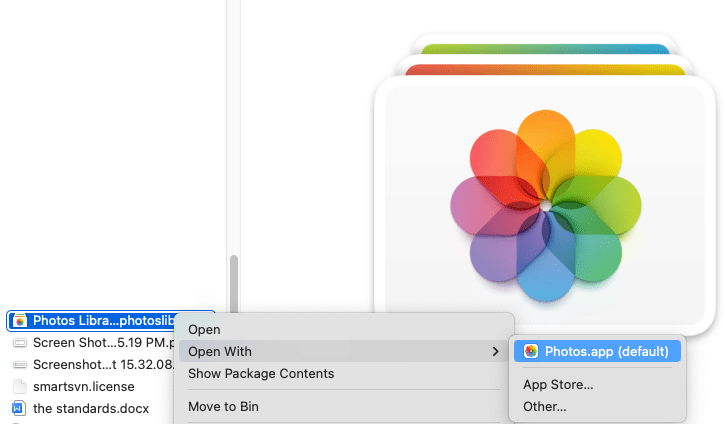Select the smartsvn.license file name

click(84, 386)
